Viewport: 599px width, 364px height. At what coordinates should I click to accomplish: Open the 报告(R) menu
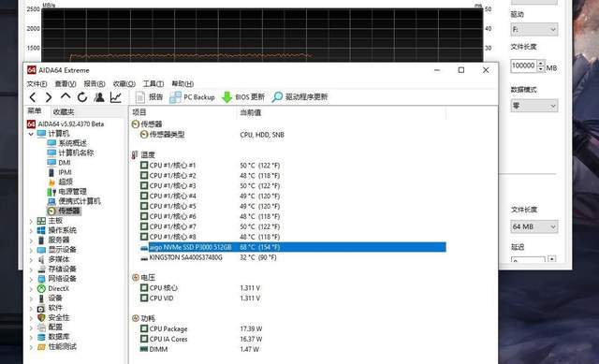[x=95, y=83]
